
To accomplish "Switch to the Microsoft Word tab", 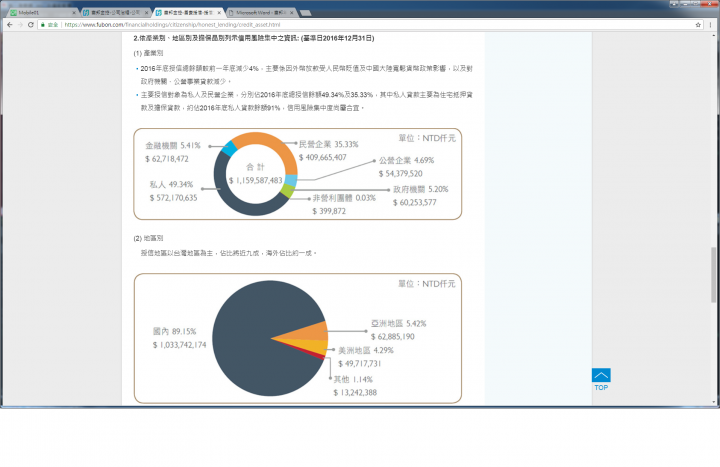I will 261,13.
